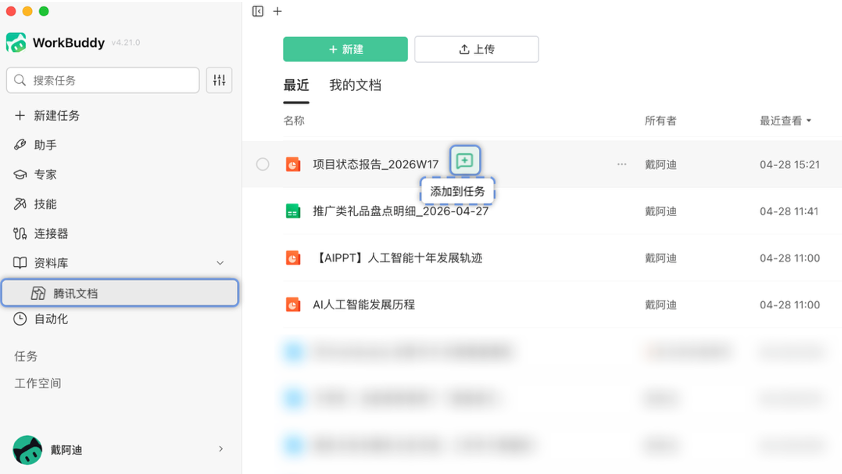The width and height of the screenshot is (842, 474).
Task: Click the 上传 upload button
Action: click(476, 49)
